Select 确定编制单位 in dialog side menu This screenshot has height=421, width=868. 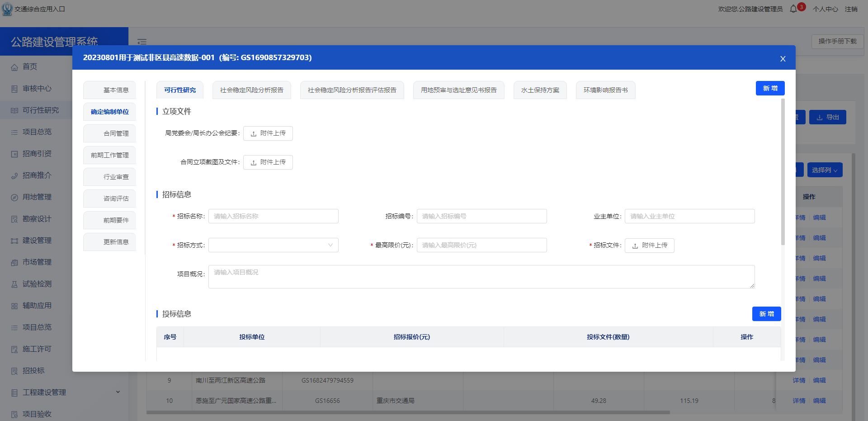pyautogui.click(x=109, y=112)
